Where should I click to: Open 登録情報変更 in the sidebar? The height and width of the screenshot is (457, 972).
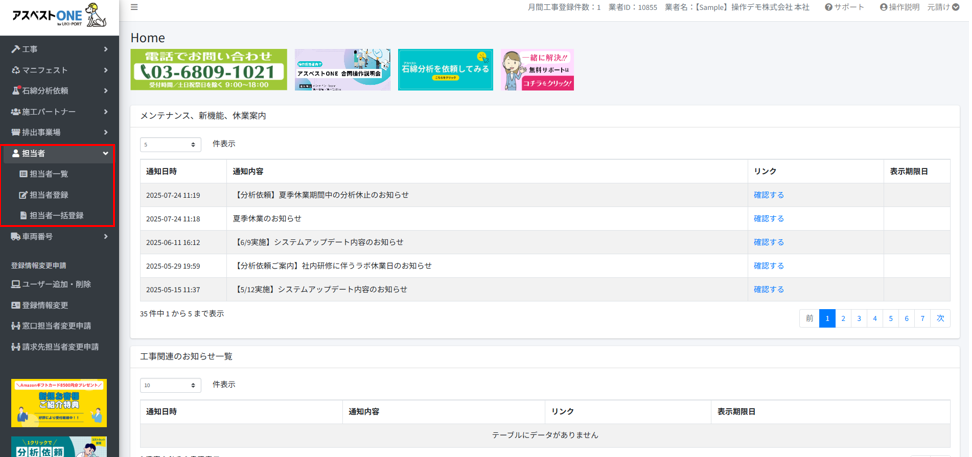point(45,306)
